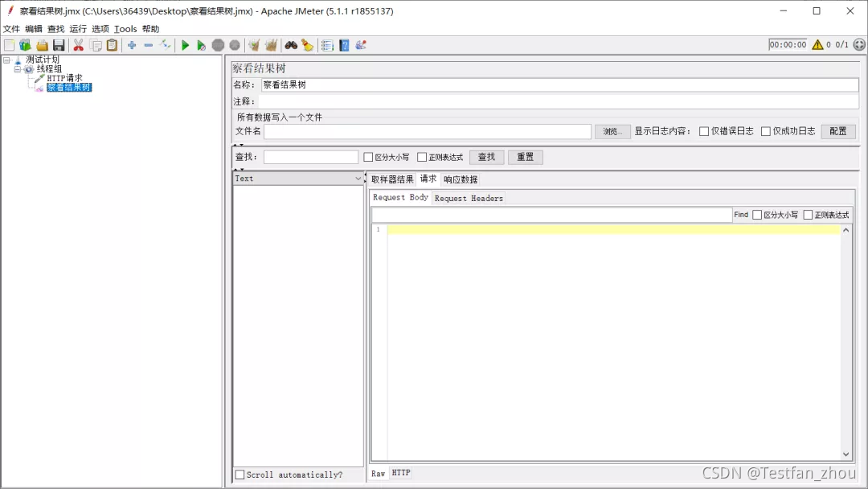Viewport: 868px width, 489px height.
Task: Click the 重置 reset button
Action: tap(526, 158)
